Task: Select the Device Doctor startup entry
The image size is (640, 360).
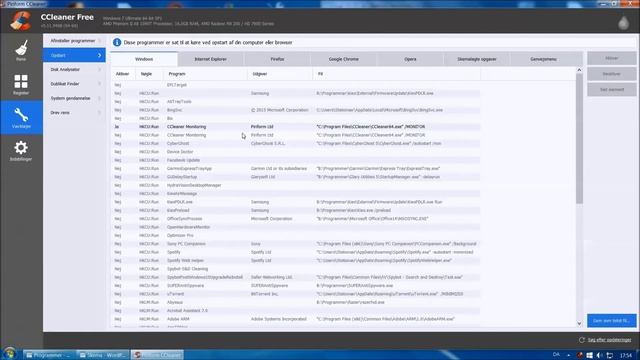Action: click(296, 152)
